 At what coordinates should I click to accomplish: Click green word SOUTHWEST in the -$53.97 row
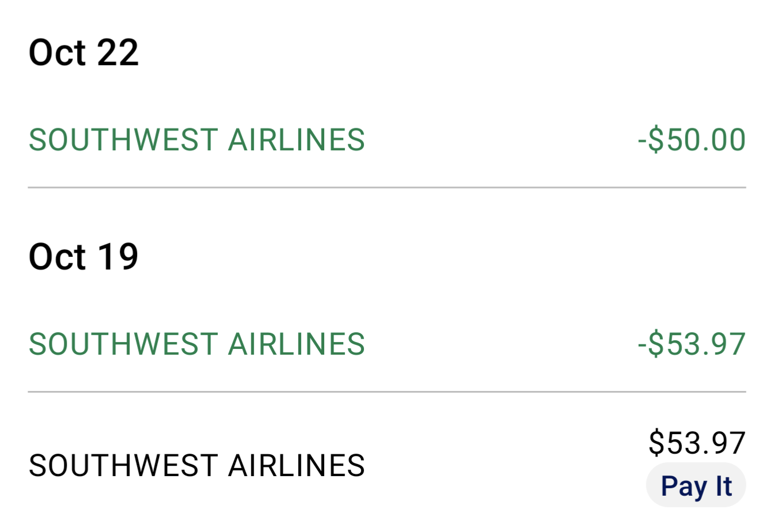coord(123,344)
